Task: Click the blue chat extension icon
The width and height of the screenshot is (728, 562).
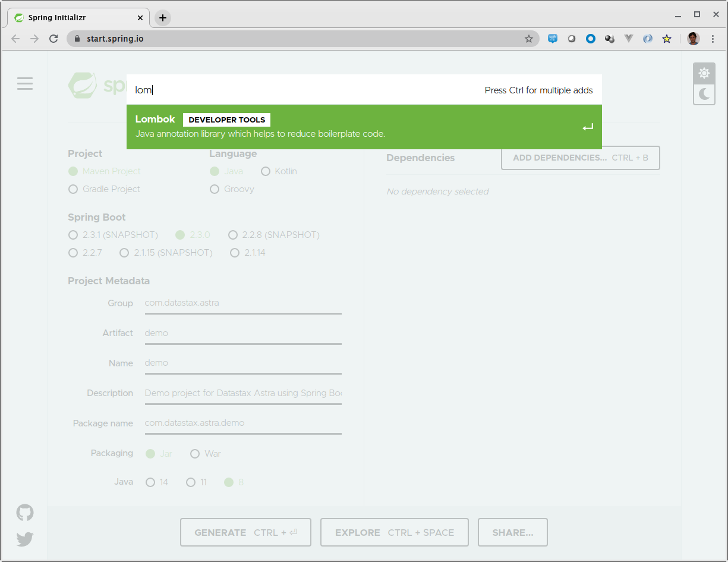Action: (x=553, y=39)
